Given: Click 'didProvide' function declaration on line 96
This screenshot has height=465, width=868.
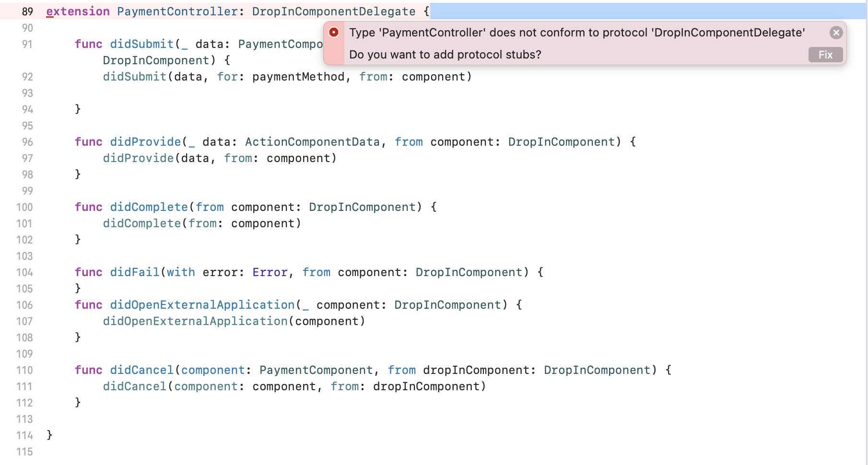Looking at the screenshot, I should (x=146, y=142).
